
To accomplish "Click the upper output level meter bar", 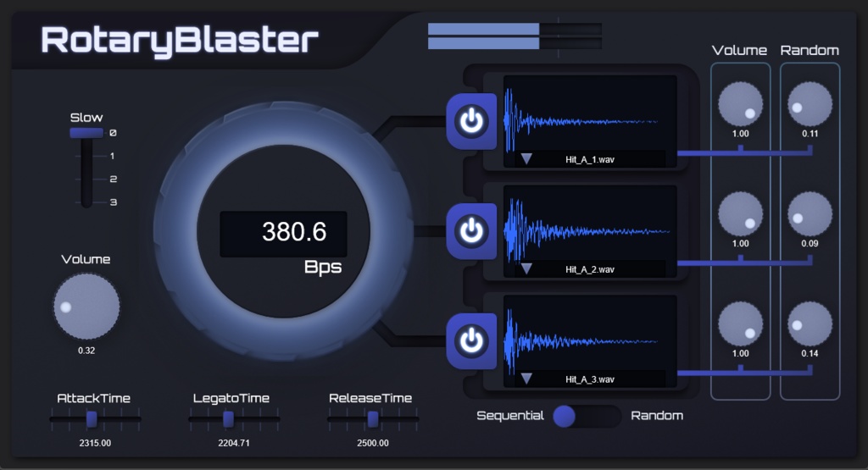I will pos(515,29).
